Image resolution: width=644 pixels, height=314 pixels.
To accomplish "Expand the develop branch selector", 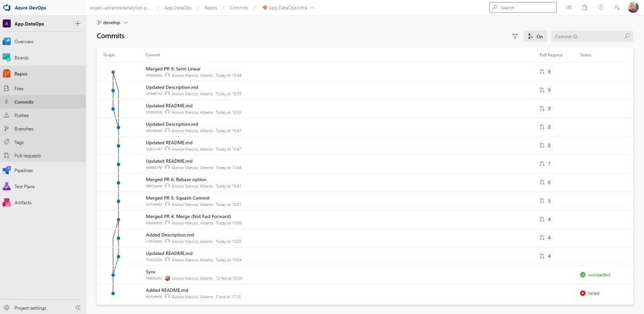I will pos(112,22).
